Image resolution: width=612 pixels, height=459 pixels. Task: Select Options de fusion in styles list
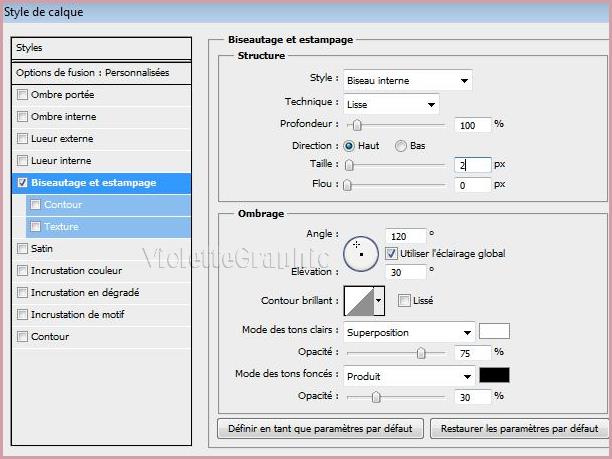[x=102, y=73]
